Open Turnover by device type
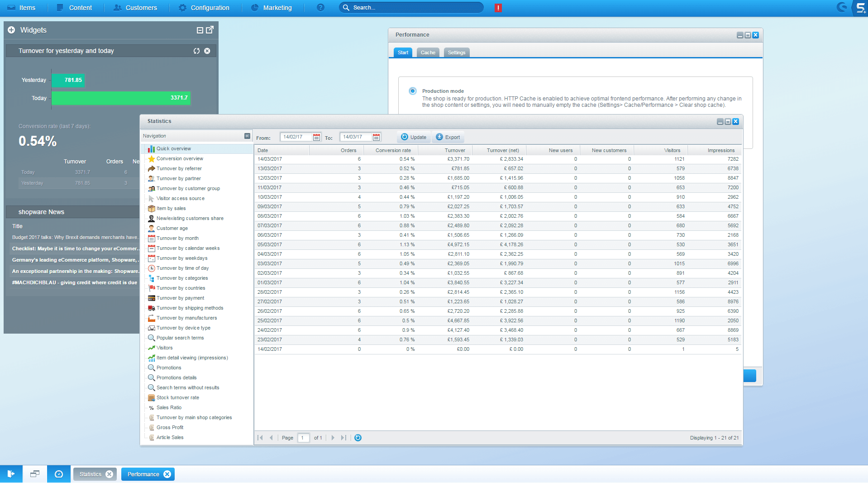Screen dimensions: 868x483 coord(183,328)
